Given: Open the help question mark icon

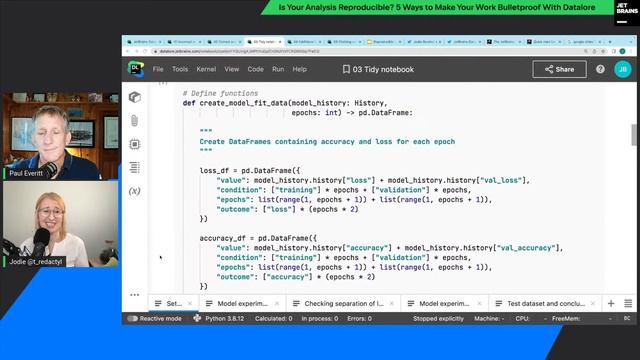Looking at the screenshot, I should (x=600, y=69).
